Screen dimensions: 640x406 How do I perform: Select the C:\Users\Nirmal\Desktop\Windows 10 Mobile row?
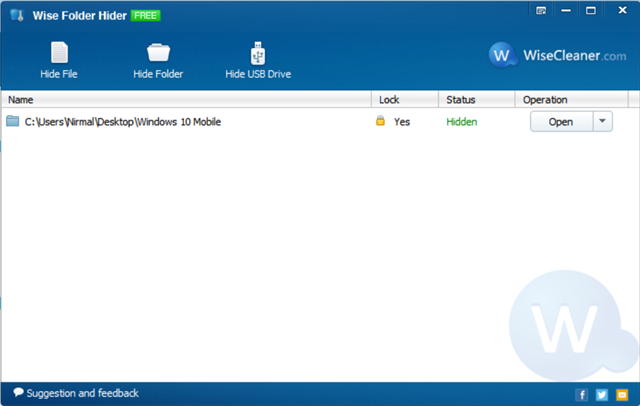[x=320, y=122]
